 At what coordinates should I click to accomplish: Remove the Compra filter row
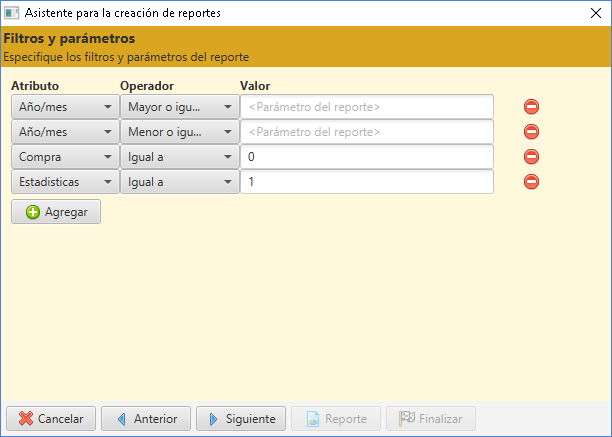pyautogui.click(x=531, y=156)
